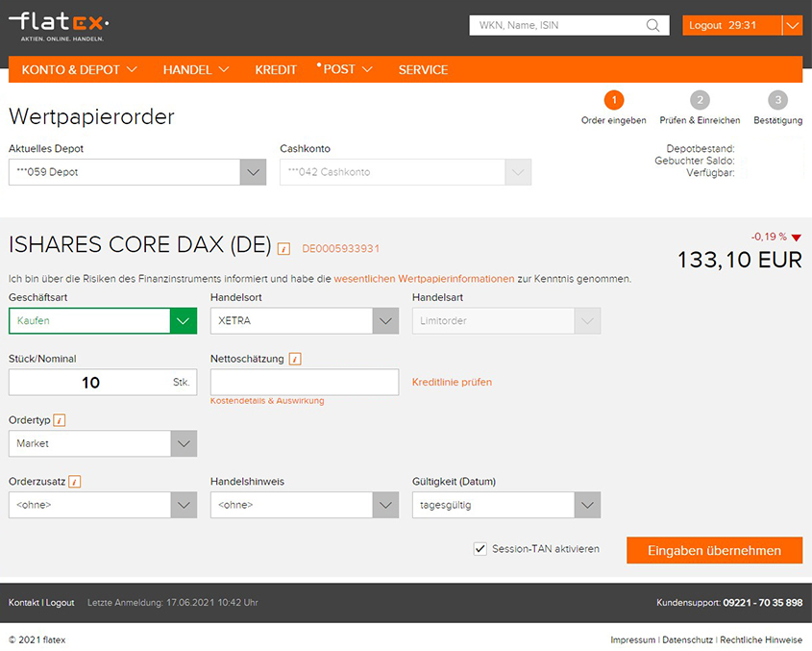Open the Ordertyp Market dropdown
The width and height of the screenshot is (812, 651).
coord(103,443)
